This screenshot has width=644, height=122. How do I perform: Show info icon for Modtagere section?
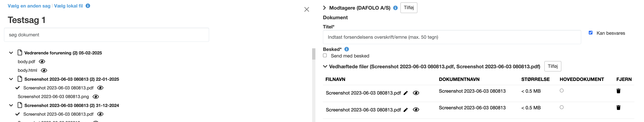395,8
